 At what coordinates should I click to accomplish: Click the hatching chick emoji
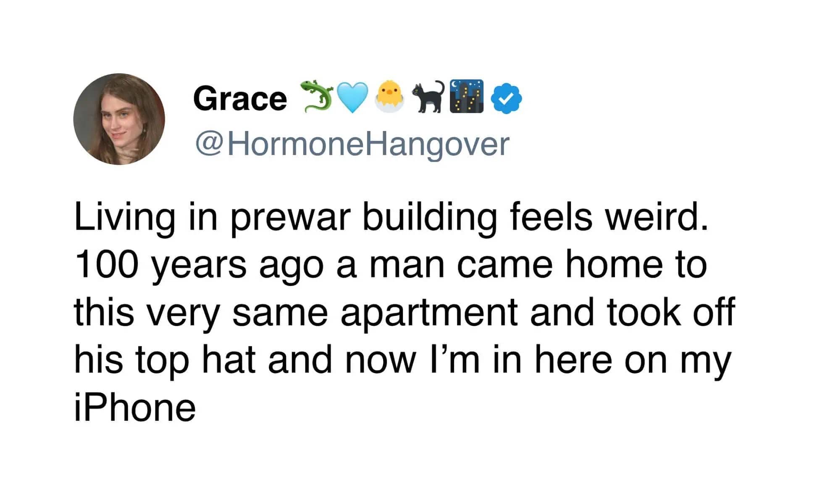point(389,97)
